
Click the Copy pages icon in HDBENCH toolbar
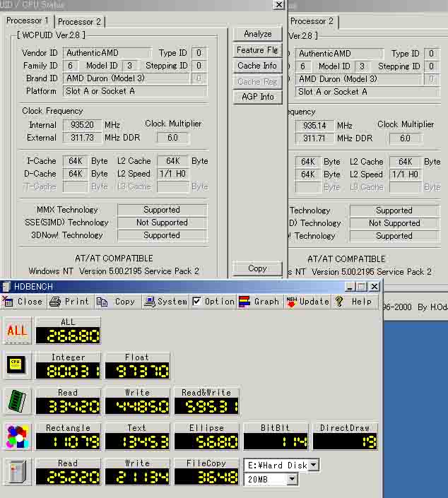click(102, 302)
